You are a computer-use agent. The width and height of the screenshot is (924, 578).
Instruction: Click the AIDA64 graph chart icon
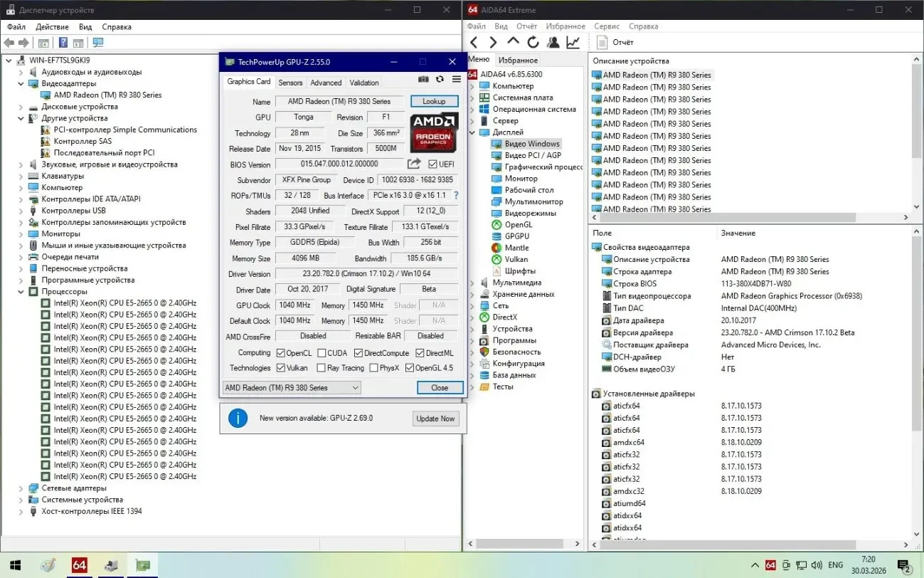(573, 43)
